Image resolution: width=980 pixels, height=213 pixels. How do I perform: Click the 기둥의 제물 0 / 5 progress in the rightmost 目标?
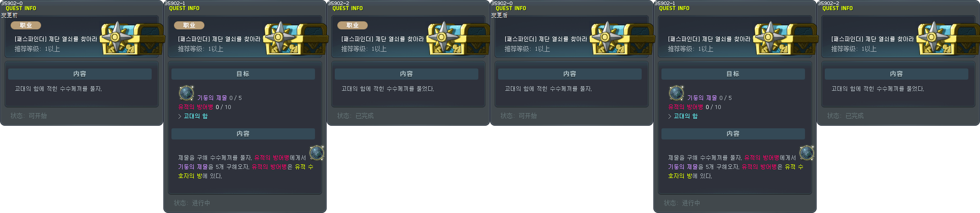pyautogui.click(x=710, y=98)
